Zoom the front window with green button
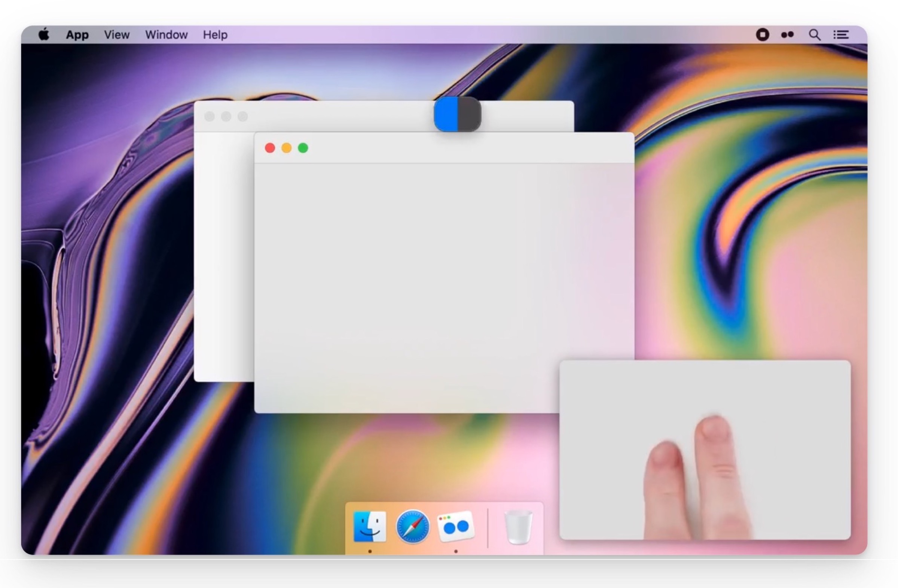This screenshot has width=898, height=588. coord(303,148)
